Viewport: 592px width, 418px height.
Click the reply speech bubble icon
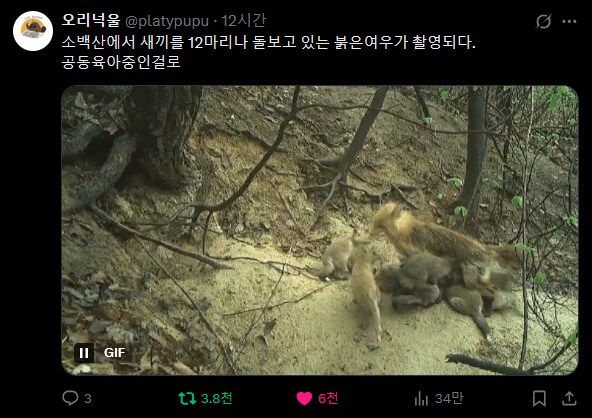click(70, 398)
